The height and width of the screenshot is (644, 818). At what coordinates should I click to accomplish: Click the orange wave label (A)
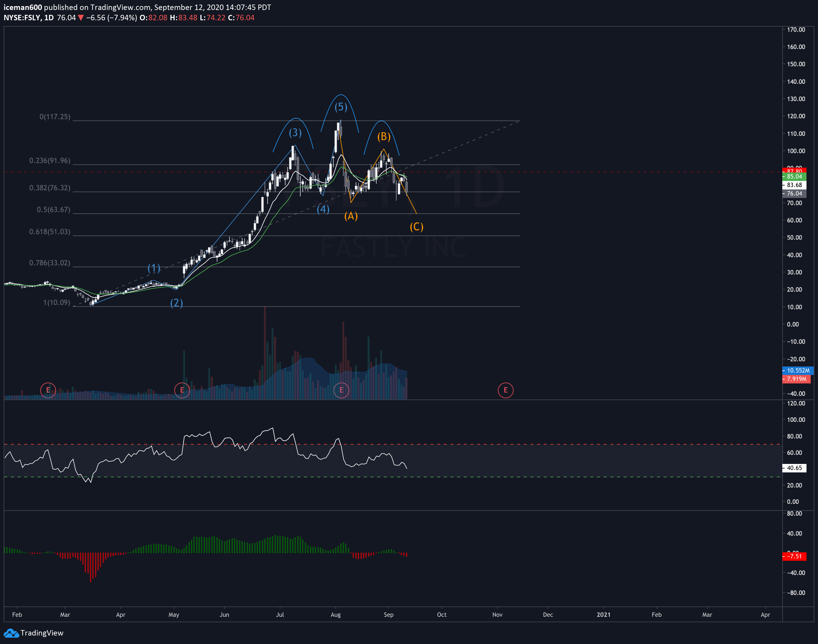pos(351,216)
